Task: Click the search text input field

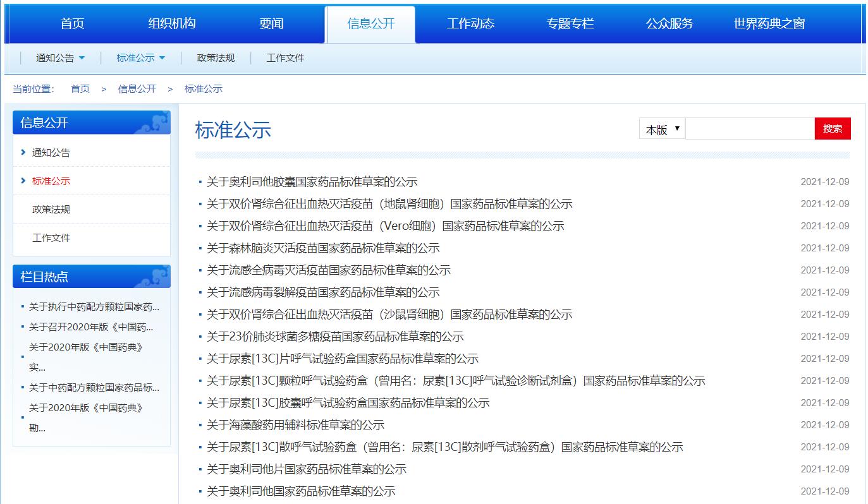Action: 750,129
